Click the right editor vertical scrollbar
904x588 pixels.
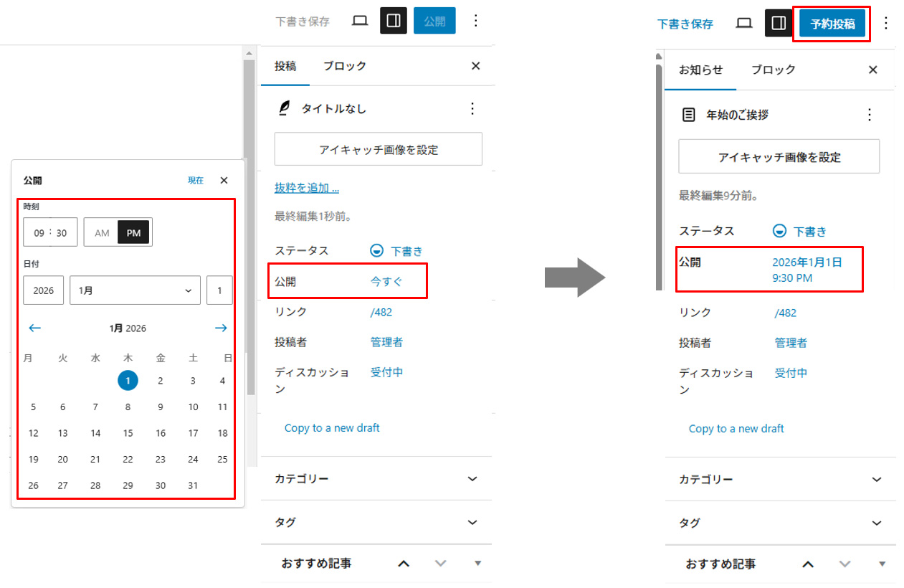tap(659, 176)
